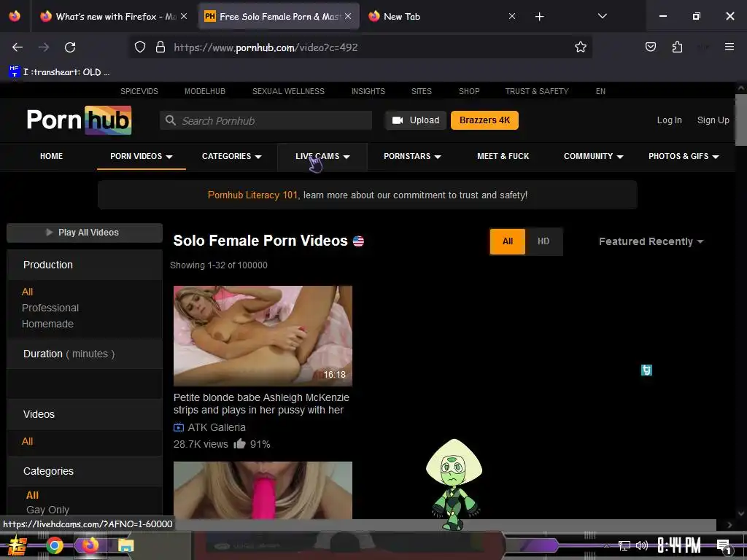Expand the Community navigation dropdown
This screenshot has height=560, width=747.
coord(594,156)
